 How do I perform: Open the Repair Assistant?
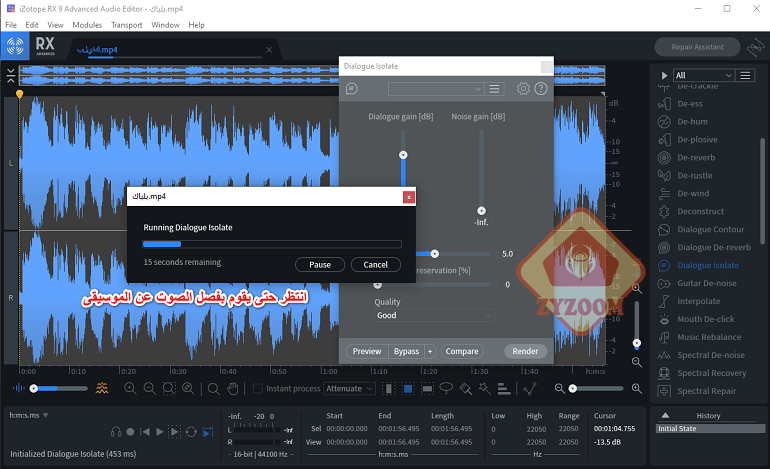click(697, 47)
